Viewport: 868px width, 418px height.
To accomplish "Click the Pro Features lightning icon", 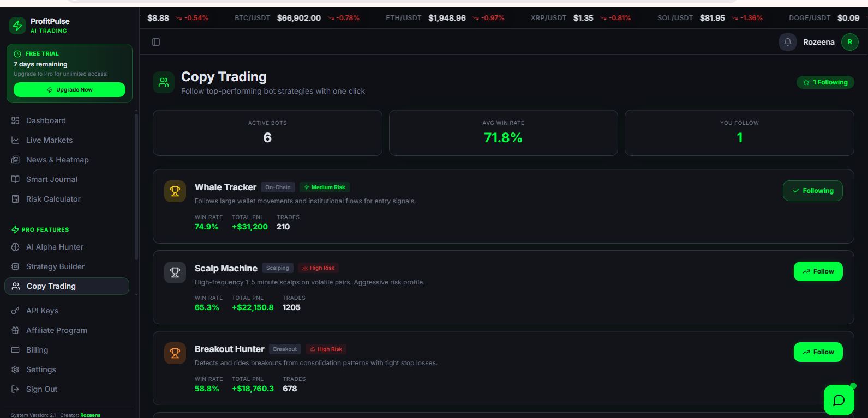I will click(15, 229).
